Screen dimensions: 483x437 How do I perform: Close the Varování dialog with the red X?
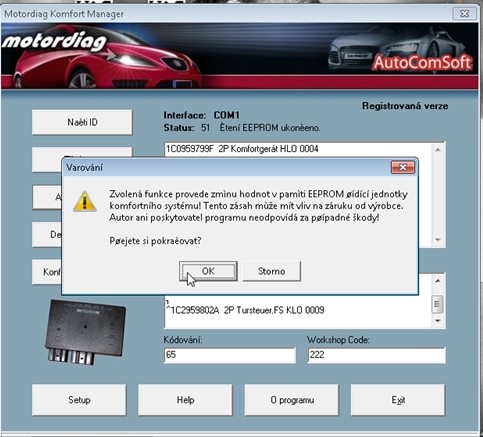pos(403,167)
